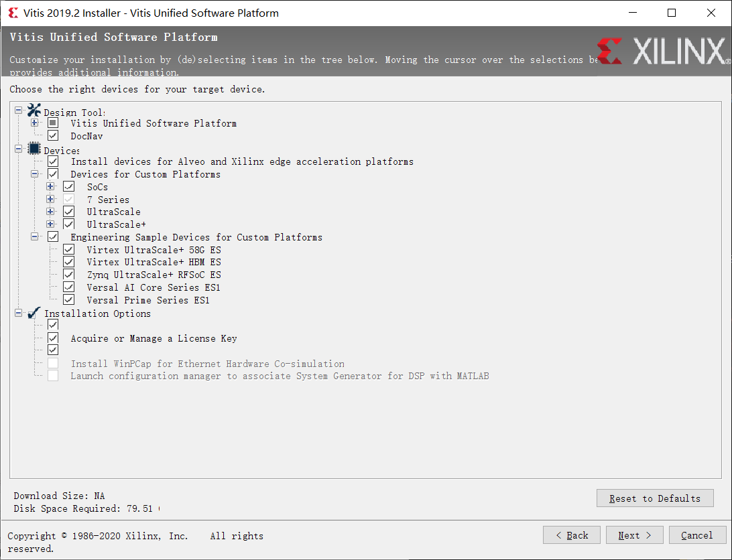Click the Xilinx installer icon in title bar

coord(13,13)
